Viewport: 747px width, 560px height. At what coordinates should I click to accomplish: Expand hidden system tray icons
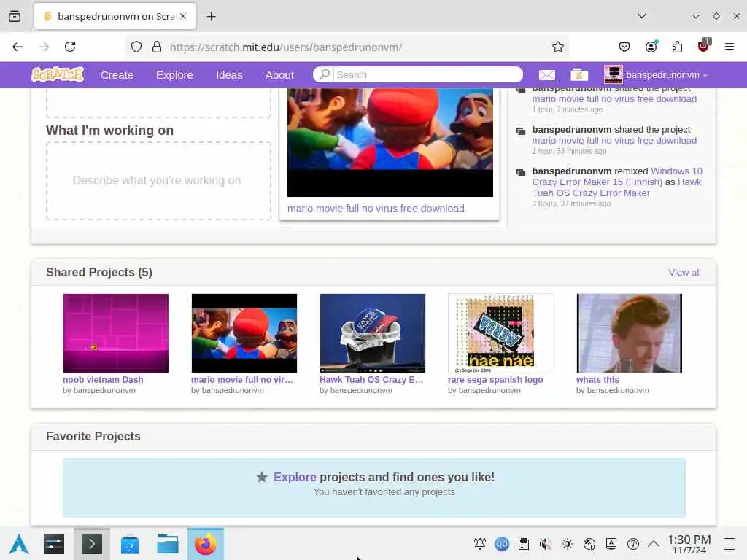click(x=654, y=544)
